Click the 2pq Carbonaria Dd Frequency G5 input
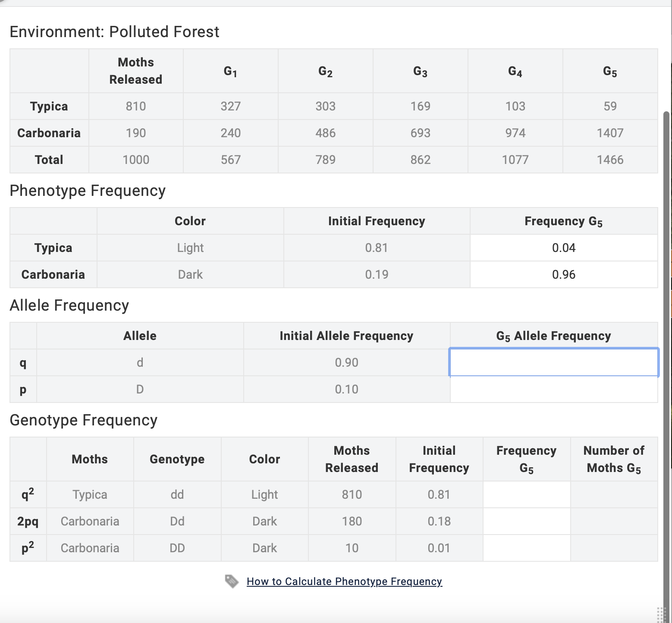The width and height of the screenshot is (672, 623). 526,521
